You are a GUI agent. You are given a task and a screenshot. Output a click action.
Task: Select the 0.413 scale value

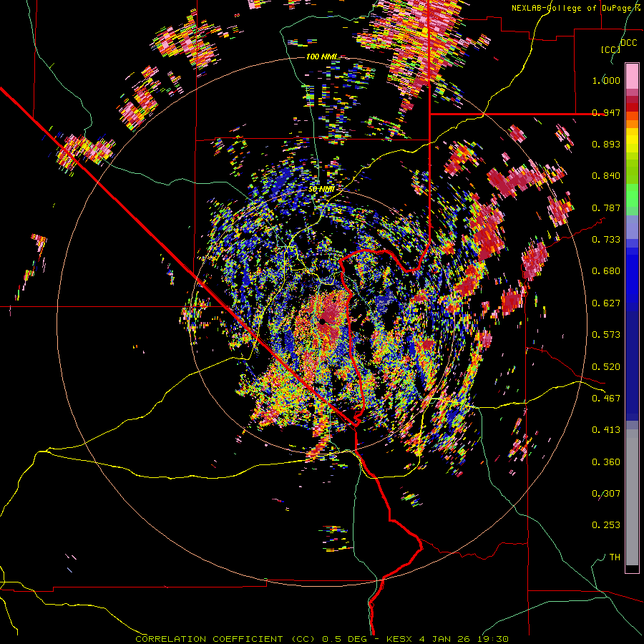point(606,430)
